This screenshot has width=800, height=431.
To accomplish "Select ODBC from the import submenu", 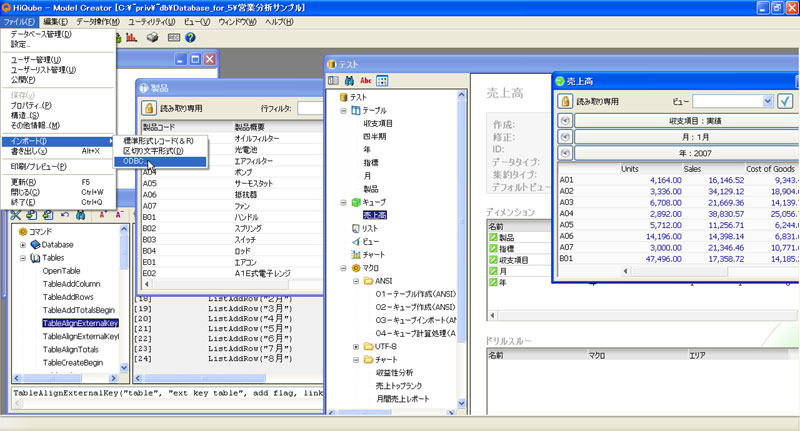I will (135, 161).
